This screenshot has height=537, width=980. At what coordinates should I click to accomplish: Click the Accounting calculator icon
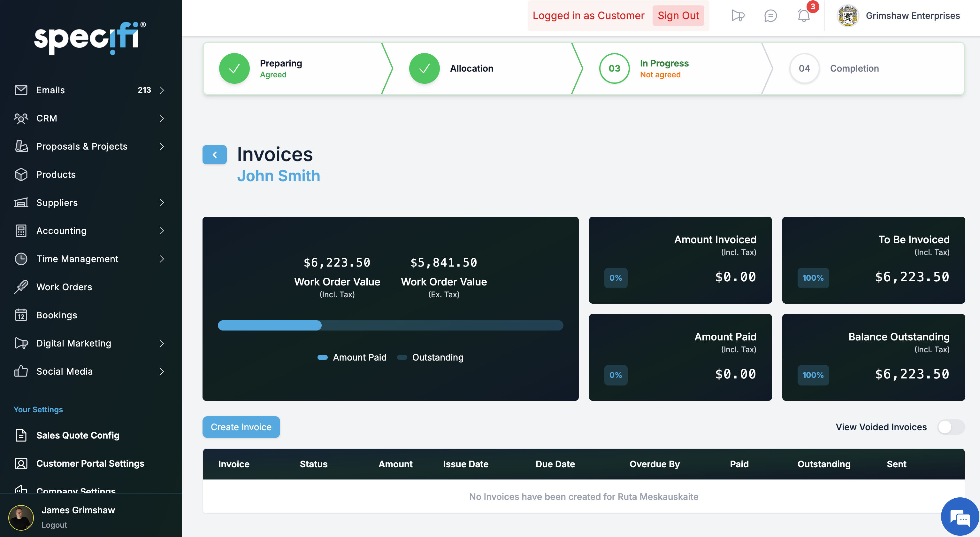(x=21, y=231)
